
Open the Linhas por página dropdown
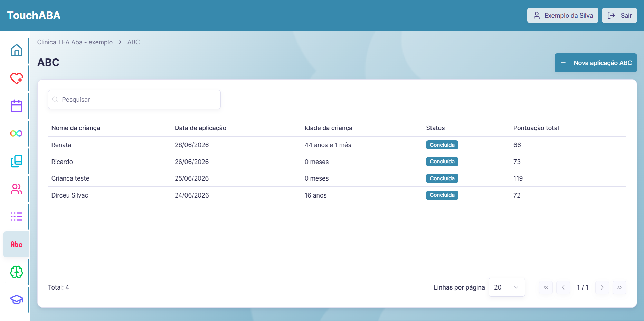point(506,287)
